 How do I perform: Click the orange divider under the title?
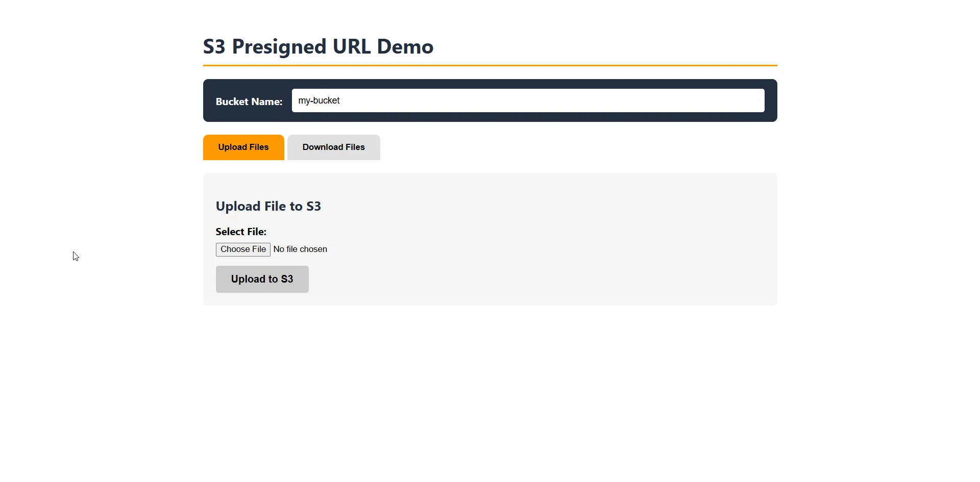490,65
